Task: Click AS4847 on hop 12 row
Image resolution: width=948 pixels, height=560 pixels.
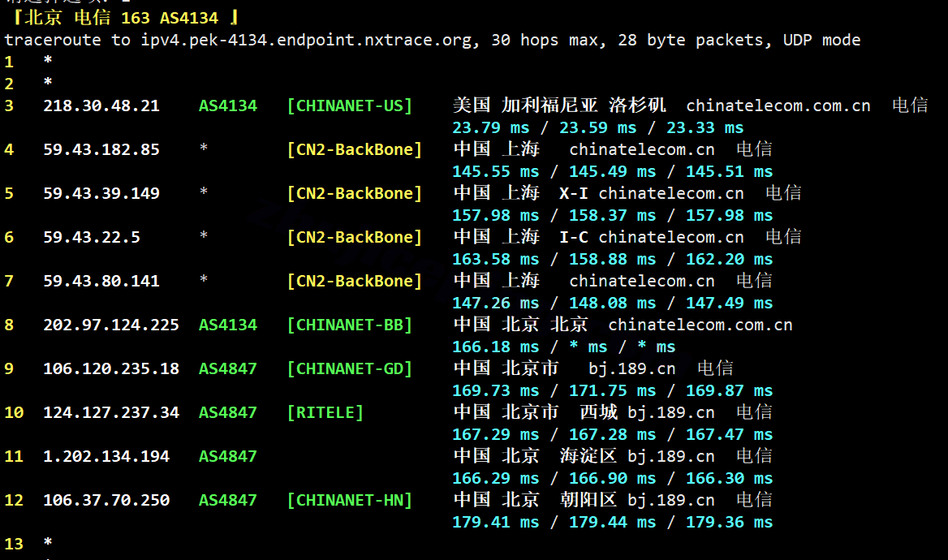Action: click(228, 500)
